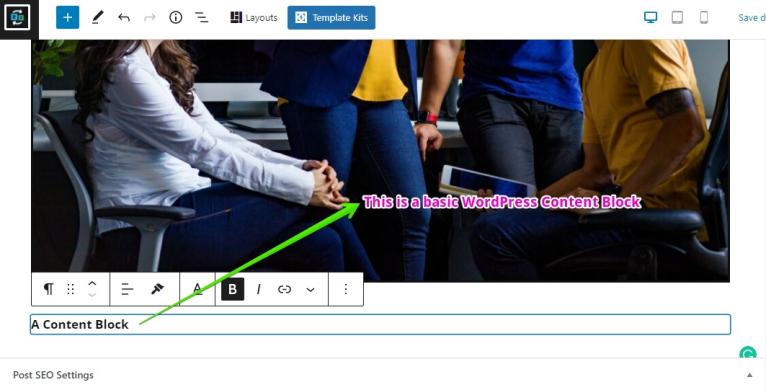Switch to tablet preview mode
The width and height of the screenshot is (766, 390).
(x=677, y=18)
